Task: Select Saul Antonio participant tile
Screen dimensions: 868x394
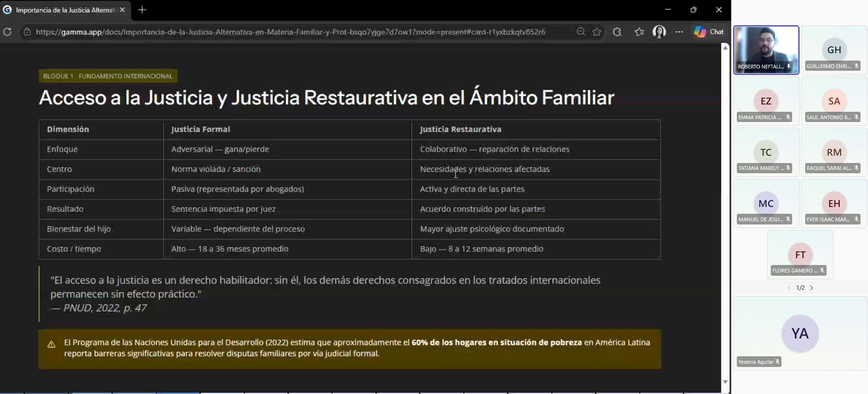Action: click(834, 101)
